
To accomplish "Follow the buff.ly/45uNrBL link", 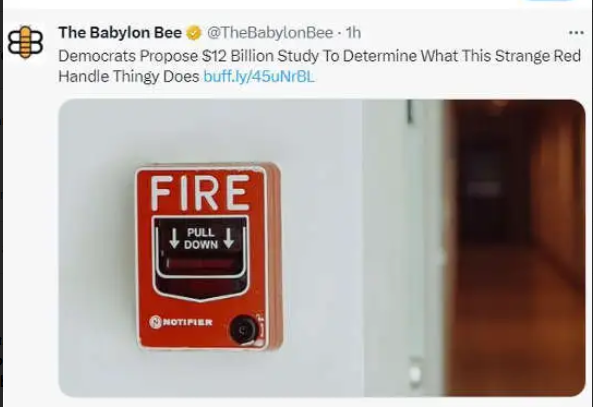I will (x=259, y=76).
